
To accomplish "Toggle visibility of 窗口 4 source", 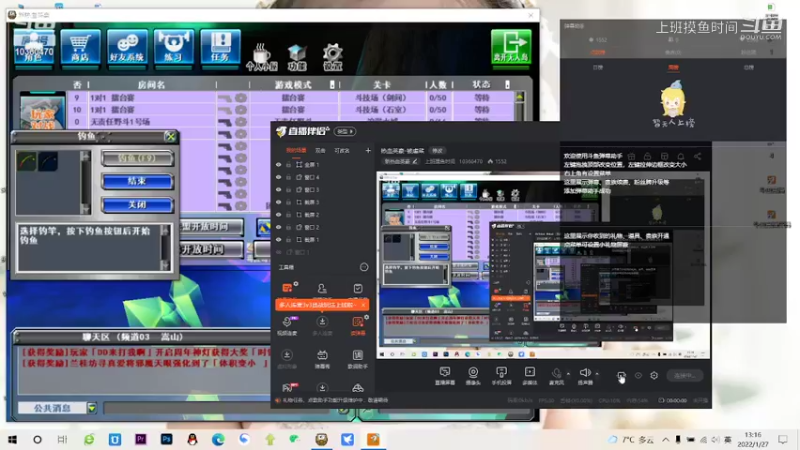I will [x=279, y=178].
